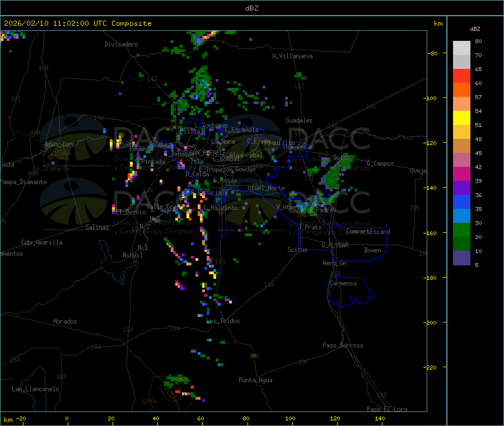Viewport: 504px width, 426px height.
Task: Click the 'Paso_El_Loro' label
Action: pos(387,409)
